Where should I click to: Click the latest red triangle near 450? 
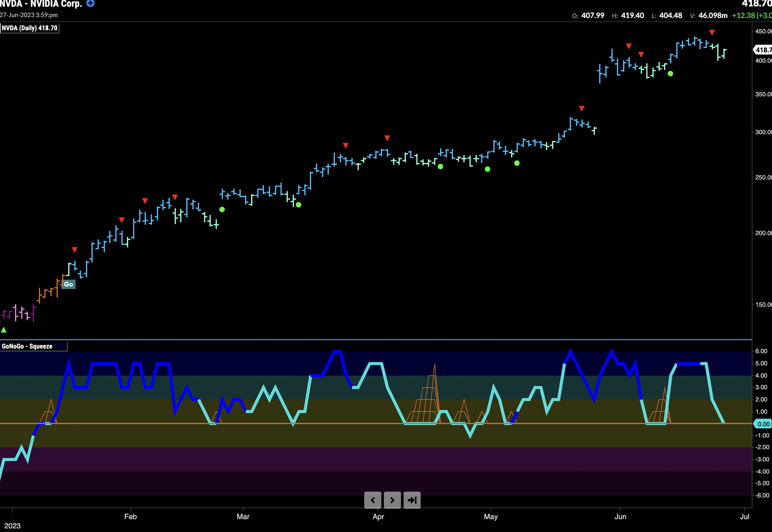point(712,32)
